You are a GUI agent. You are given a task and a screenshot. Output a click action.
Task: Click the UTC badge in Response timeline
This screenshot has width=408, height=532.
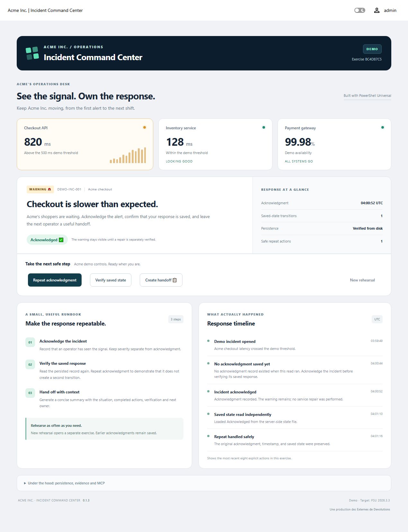click(x=377, y=319)
